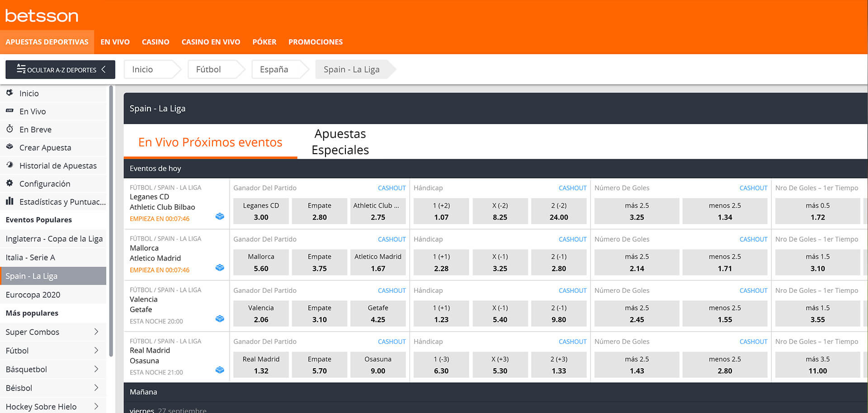Switch to the Apuestas Especiales tab
Viewport: 868px width, 413px height.
click(x=340, y=142)
